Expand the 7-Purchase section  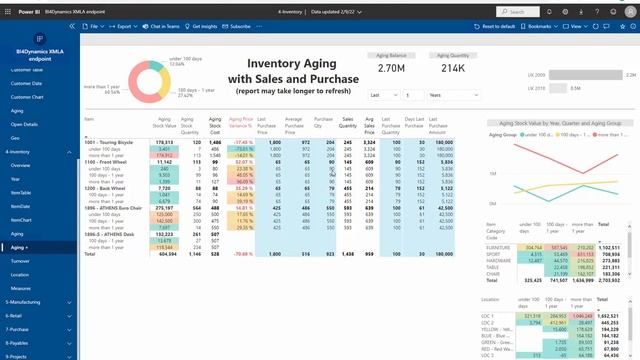click(39, 329)
